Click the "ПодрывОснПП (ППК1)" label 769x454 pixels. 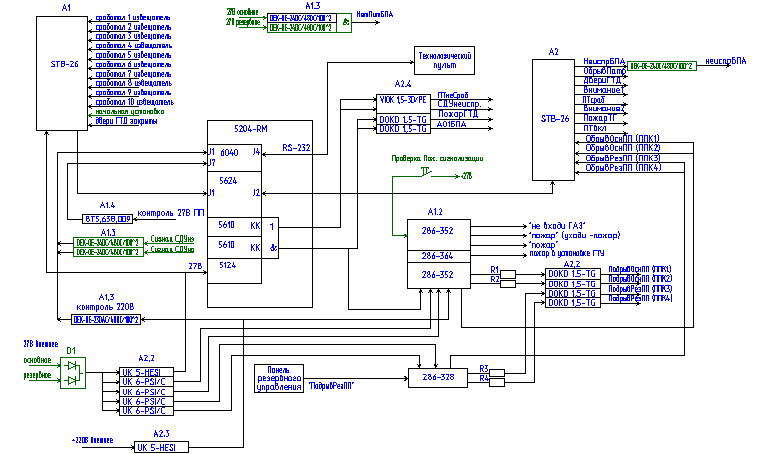[x=640, y=269]
